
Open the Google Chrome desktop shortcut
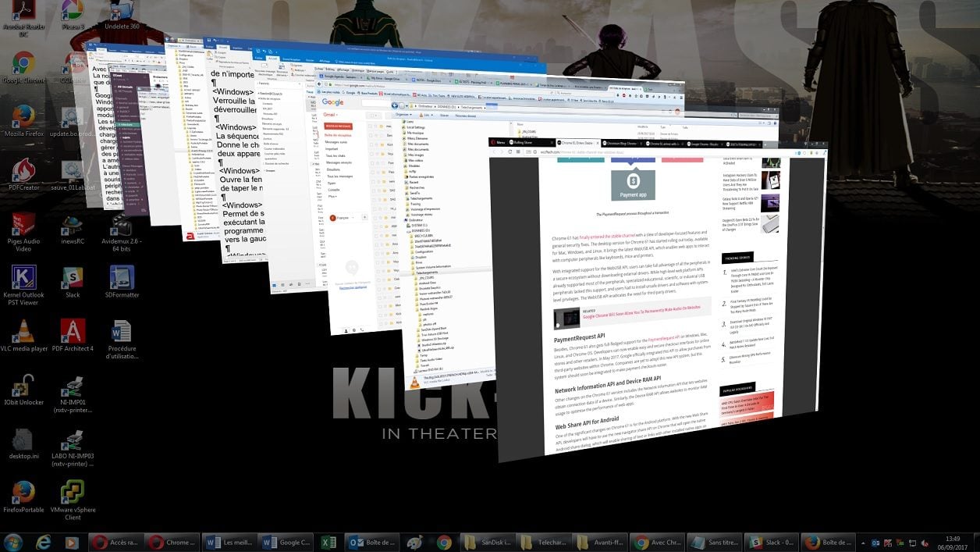[x=23, y=67]
